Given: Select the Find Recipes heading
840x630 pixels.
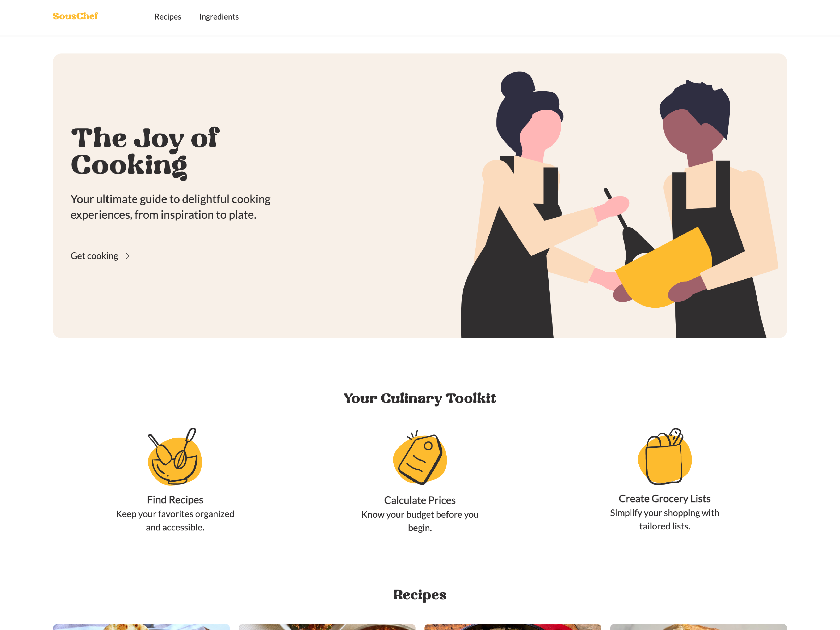Looking at the screenshot, I should (x=175, y=499).
